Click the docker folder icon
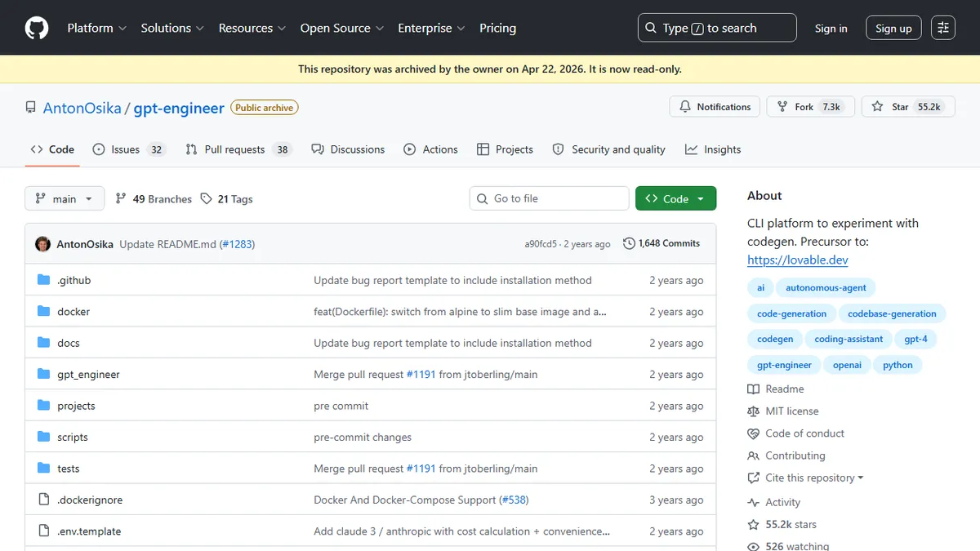The width and height of the screenshot is (980, 551). pos(44,312)
